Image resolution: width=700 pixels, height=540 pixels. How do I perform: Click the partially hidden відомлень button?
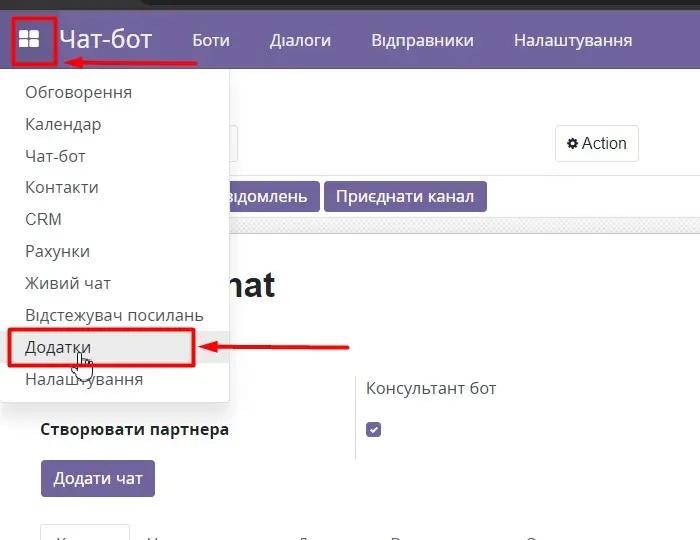tap(275, 196)
